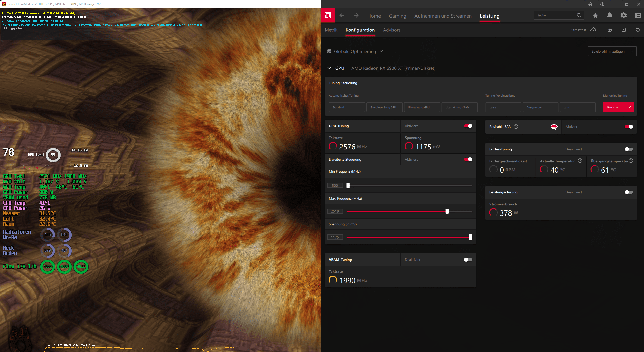Click FurMark window title icon
The height and width of the screenshot is (352, 644).
coord(4,4)
